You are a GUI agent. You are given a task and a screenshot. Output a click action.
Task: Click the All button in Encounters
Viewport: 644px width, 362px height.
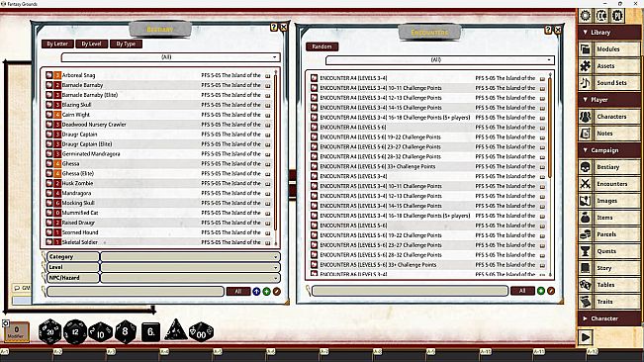pos(522,291)
